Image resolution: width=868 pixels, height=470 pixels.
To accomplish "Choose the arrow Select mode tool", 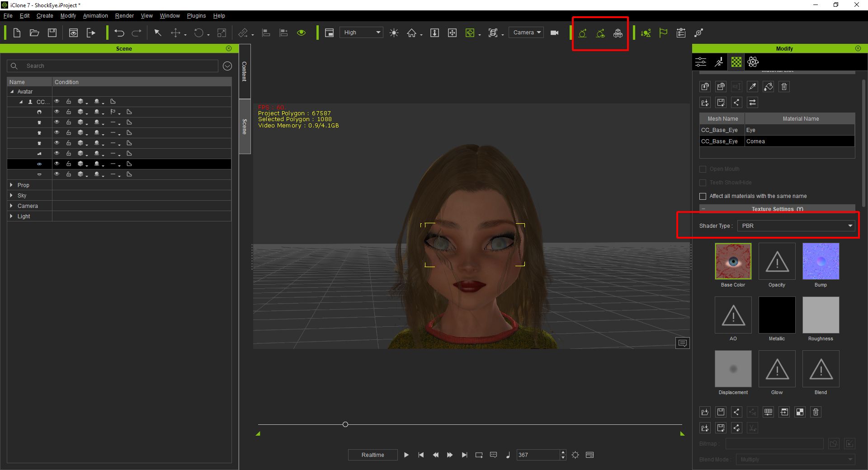I will 158,33.
